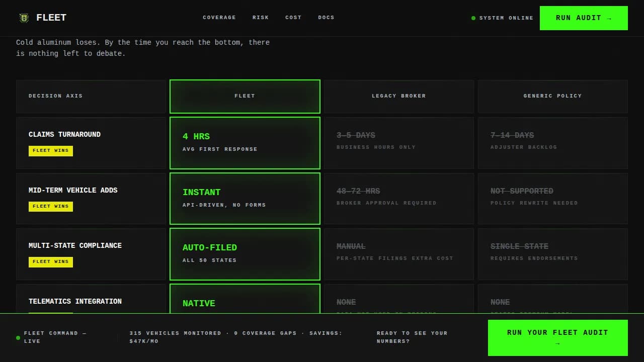Click the FLEET shield logo icon
The image size is (644, 362).
(x=24, y=18)
